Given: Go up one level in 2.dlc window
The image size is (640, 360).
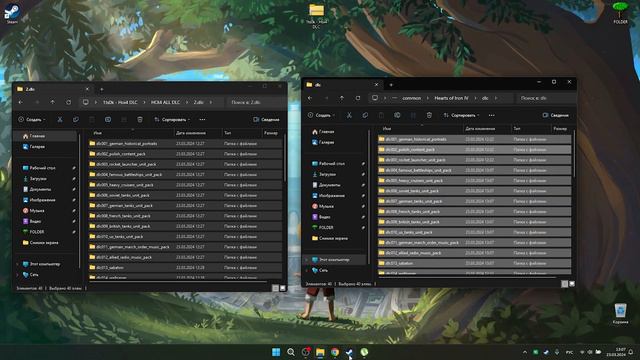Looking at the screenshot, I should coord(53,102).
